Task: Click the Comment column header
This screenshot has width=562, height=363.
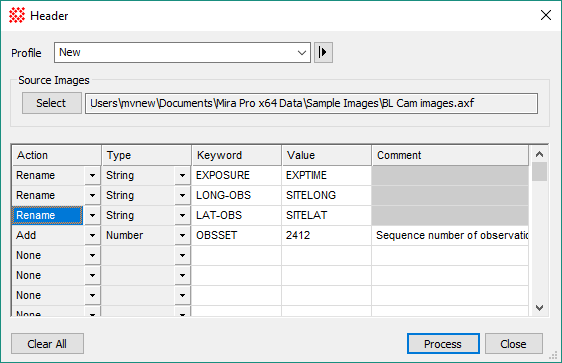Action: click(x=450, y=155)
